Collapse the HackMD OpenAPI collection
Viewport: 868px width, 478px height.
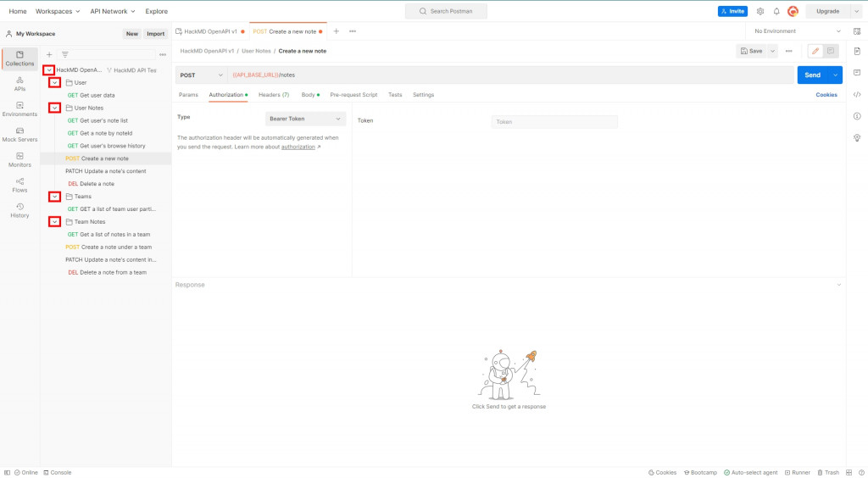pos(48,70)
